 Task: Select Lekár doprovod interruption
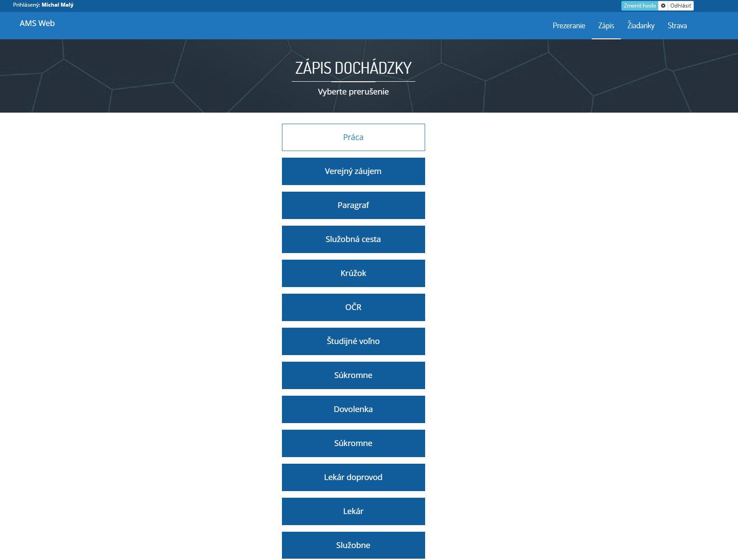tap(353, 477)
